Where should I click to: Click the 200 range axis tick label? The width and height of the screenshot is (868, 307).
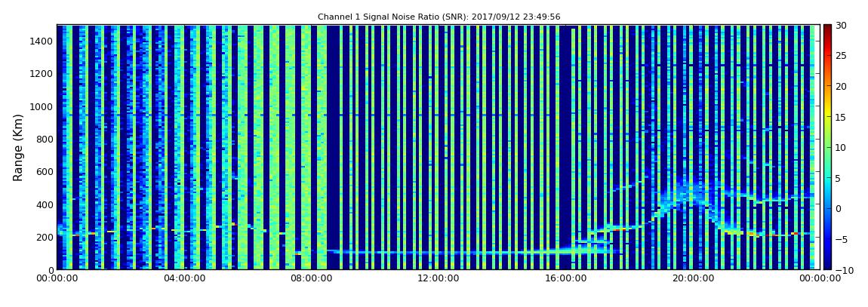click(45, 238)
